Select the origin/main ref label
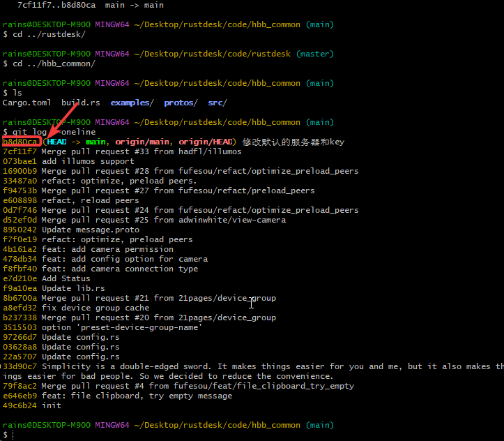The image size is (504, 441). tap(142, 142)
